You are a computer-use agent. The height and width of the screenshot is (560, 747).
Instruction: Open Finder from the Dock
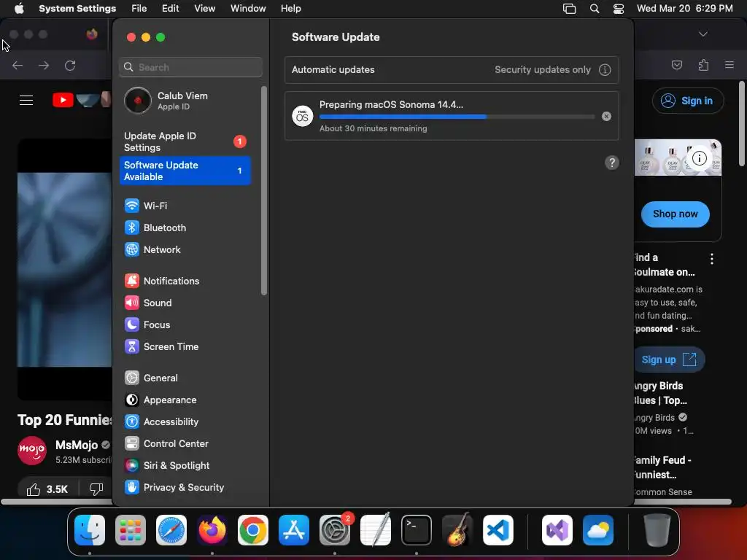(90, 530)
